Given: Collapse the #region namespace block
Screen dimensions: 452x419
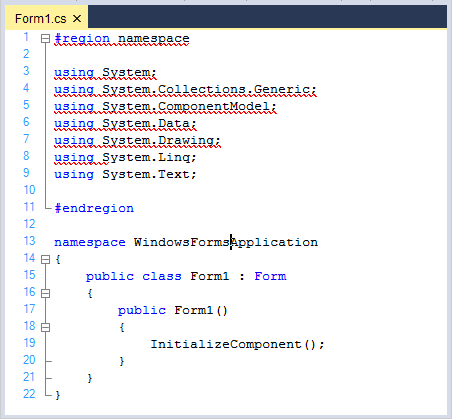Looking at the screenshot, I should (45, 39).
